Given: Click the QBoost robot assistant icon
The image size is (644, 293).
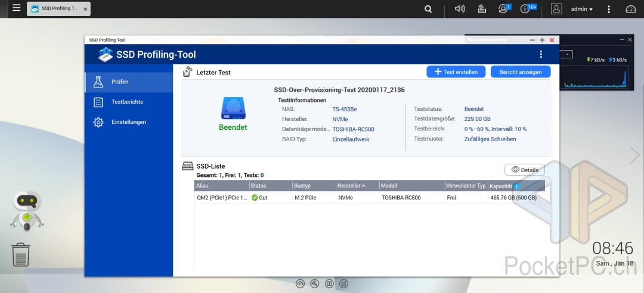Looking at the screenshot, I should click(27, 210).
